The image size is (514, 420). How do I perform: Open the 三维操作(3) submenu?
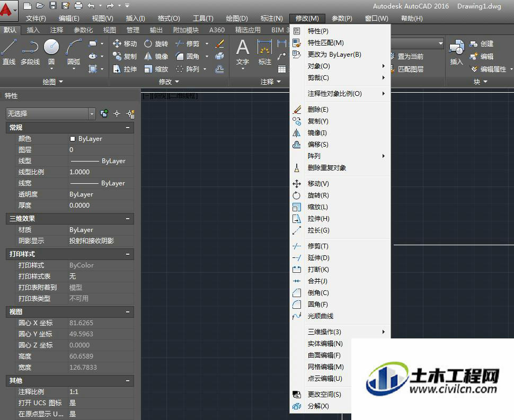tap(340, 332)
